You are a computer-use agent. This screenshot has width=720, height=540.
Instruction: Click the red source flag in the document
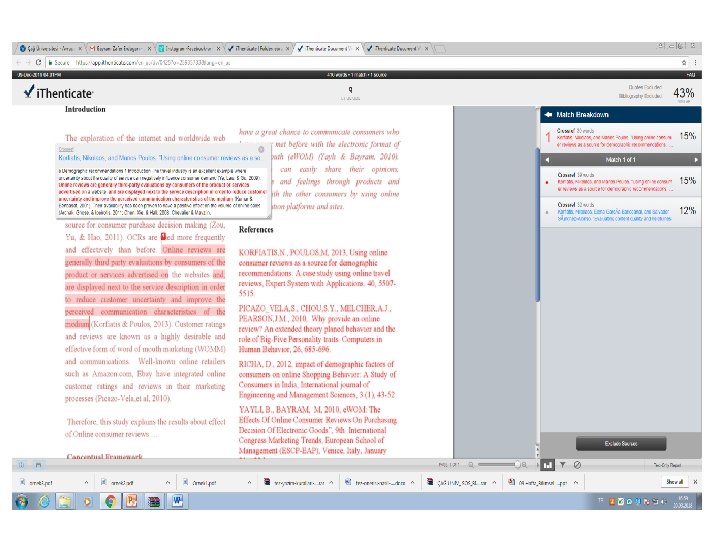click(x=163, y=237)
